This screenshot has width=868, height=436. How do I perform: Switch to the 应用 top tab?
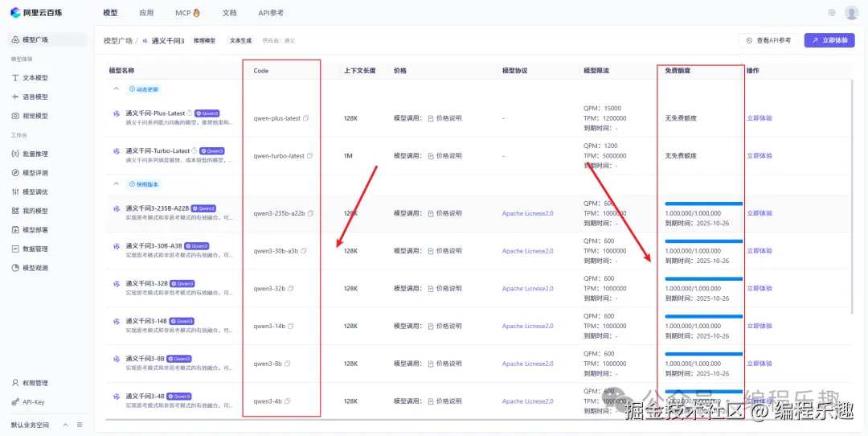point(146,13)
